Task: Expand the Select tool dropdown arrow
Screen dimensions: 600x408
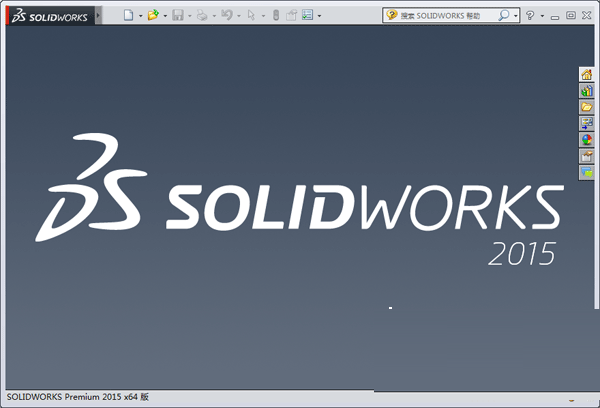Action: 263,16
